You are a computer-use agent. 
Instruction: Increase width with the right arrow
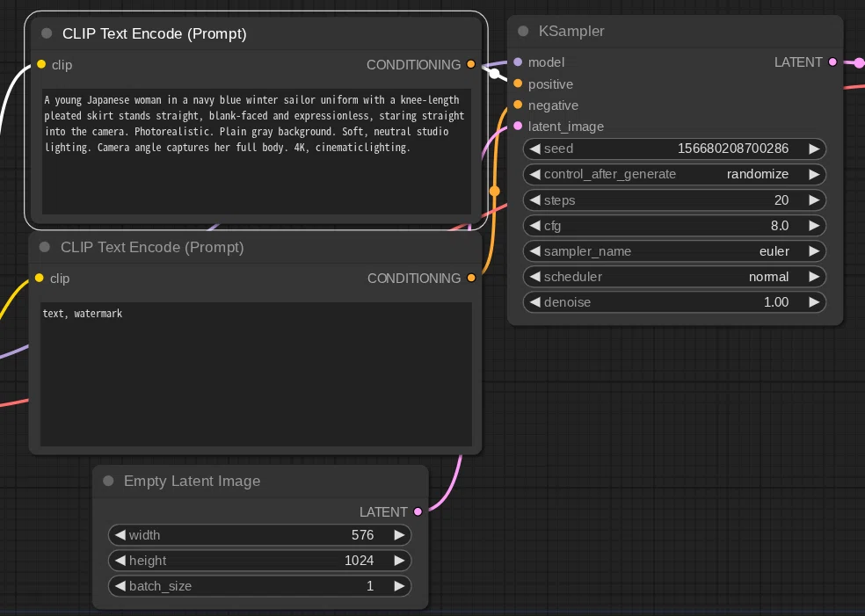point(399,535)
